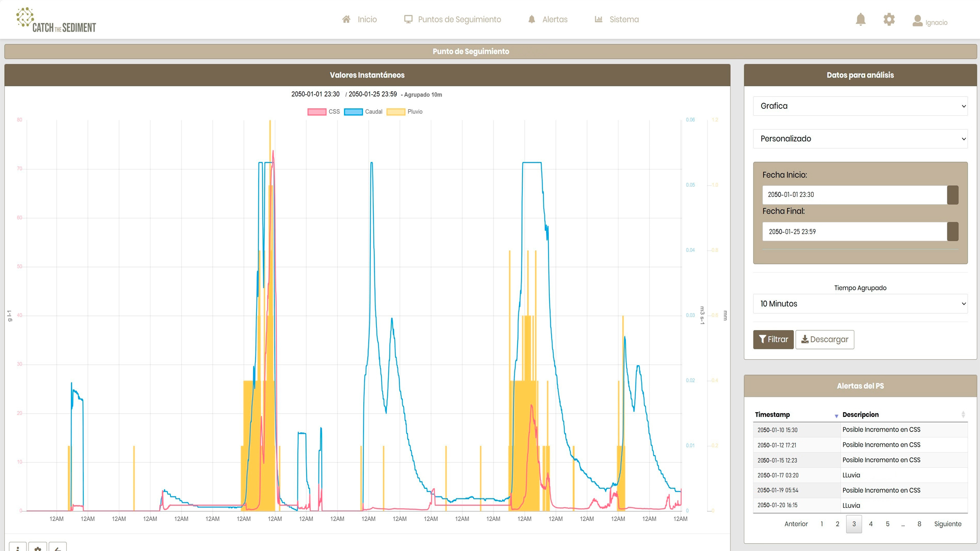Click the Descargar button
Screen dimensions: 980x551
point(825,340)
